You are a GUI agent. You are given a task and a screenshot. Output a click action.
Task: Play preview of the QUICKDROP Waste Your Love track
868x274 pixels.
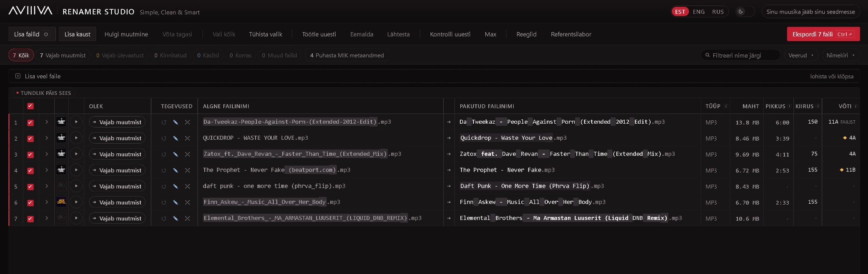[76, 138]
